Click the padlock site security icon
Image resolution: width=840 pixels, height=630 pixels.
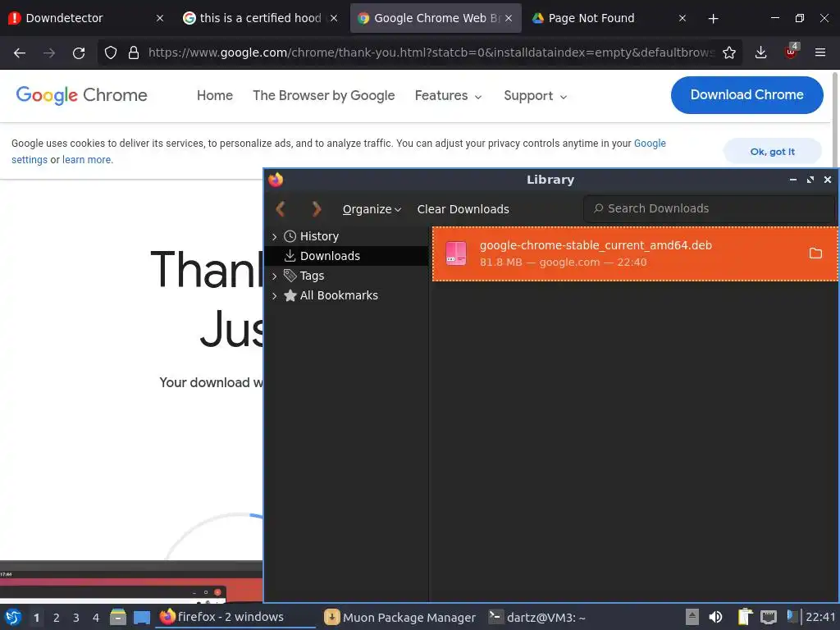tap(134, 52)
